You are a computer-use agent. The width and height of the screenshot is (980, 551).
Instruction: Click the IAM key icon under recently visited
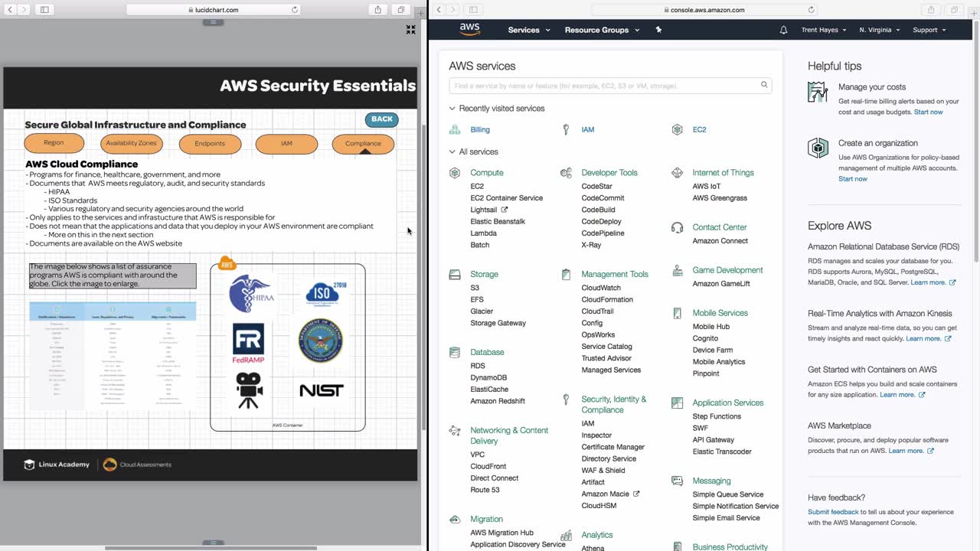point(566,130)
